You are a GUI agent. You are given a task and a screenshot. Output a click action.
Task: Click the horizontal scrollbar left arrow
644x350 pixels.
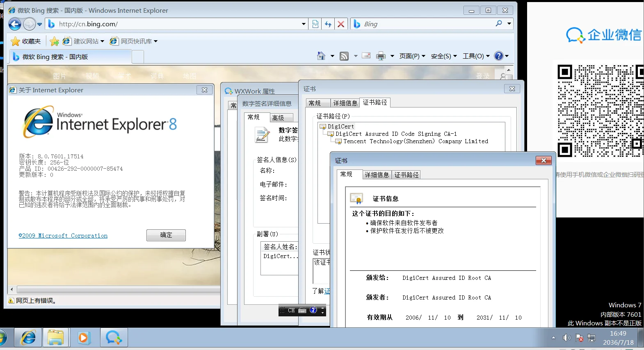pyautogui.click(x=11, y=289)
